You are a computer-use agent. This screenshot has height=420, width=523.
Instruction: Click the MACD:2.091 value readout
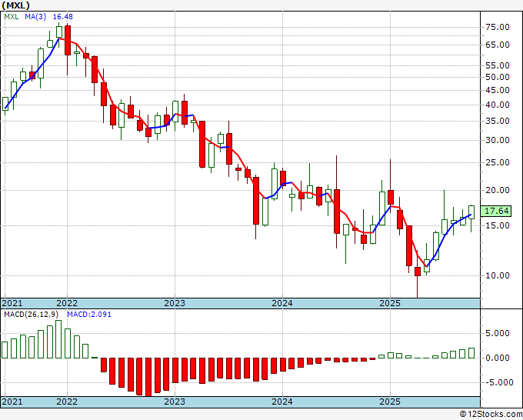coord(89,315)
